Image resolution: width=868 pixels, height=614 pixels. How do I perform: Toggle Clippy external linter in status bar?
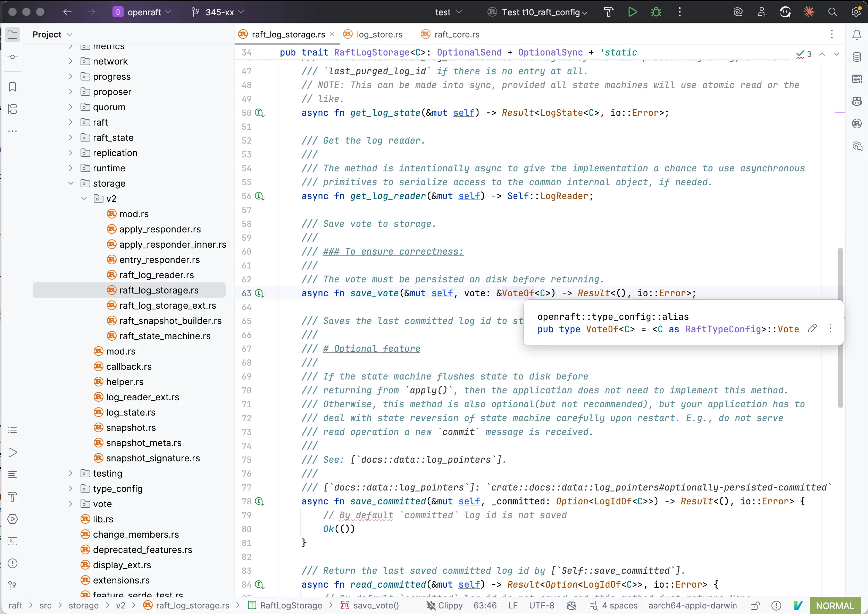click(445, 605)
